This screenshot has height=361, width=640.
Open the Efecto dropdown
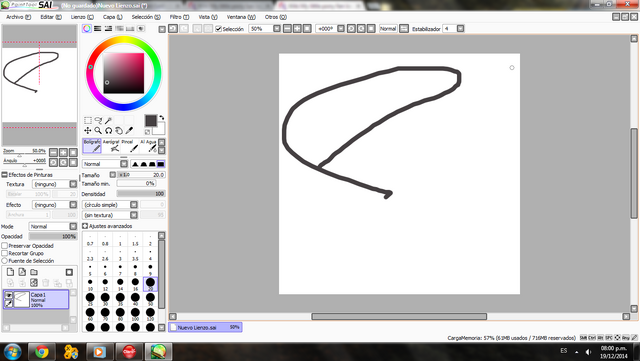tap(55, 205)
